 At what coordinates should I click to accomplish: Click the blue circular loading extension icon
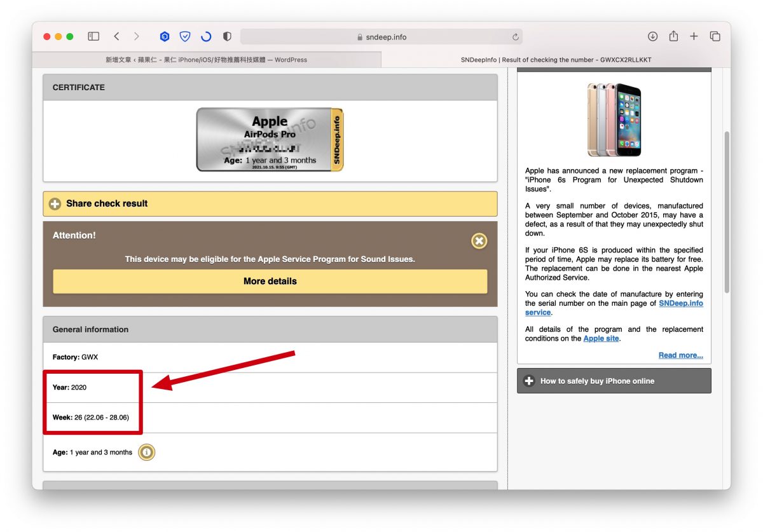click(206, 37)
